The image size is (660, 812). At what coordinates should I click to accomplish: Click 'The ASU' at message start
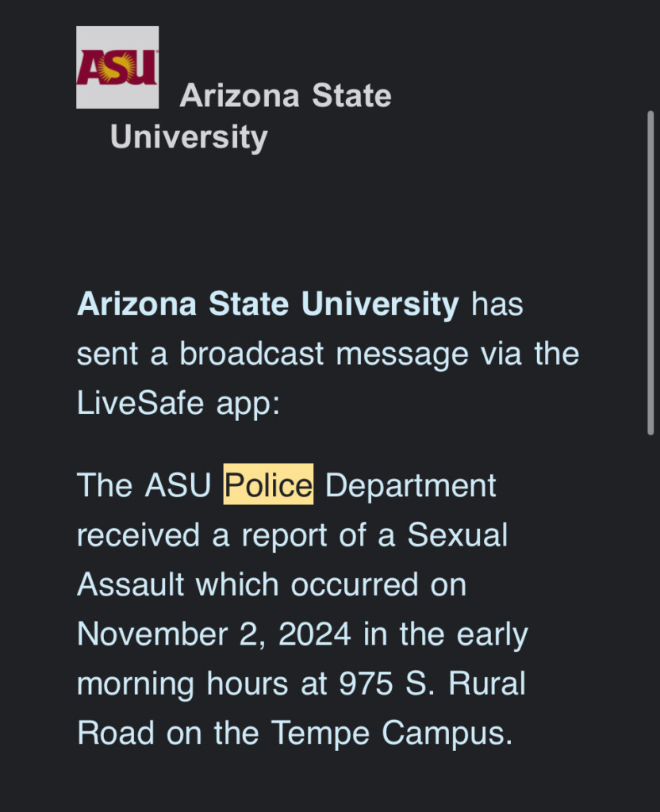(x=144, y=486)
